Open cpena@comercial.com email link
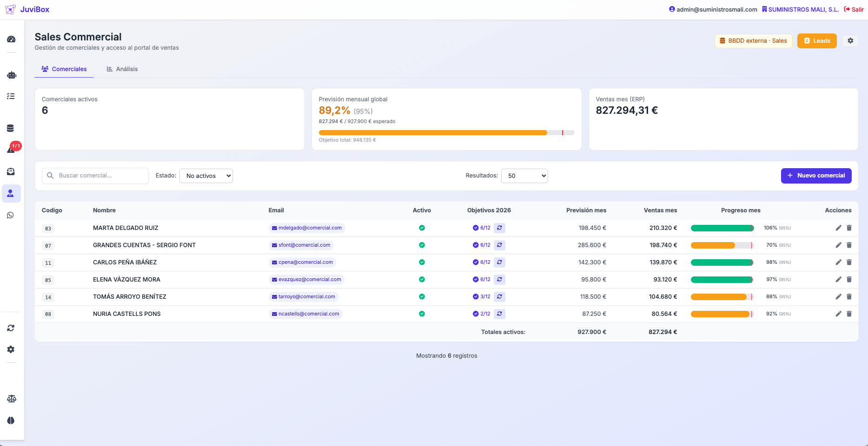 303,262
